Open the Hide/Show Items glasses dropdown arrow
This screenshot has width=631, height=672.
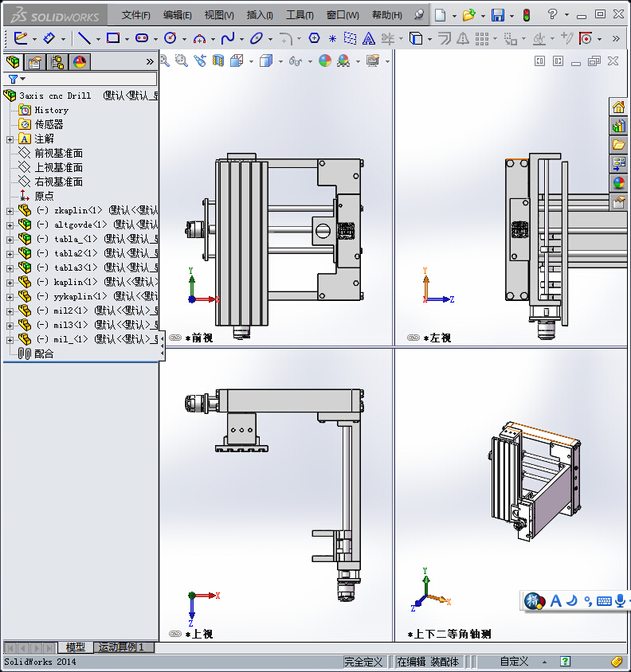(x=310, y=62)
